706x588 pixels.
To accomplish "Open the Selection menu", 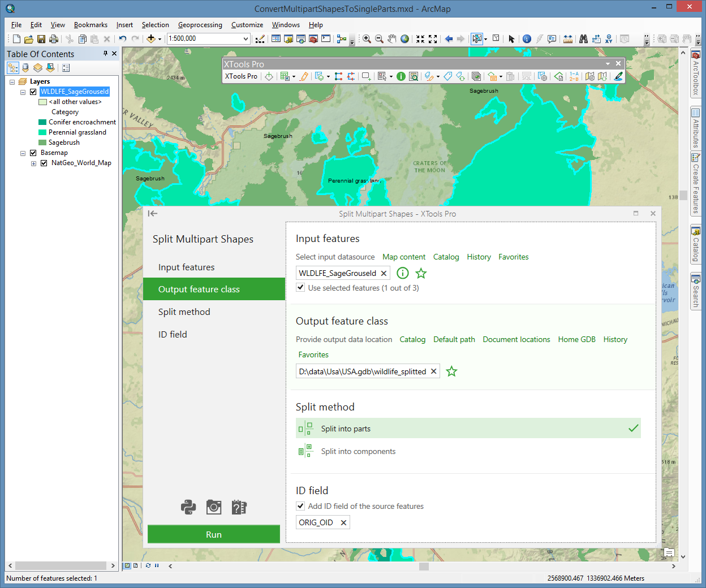I will [x=155, y=25].
